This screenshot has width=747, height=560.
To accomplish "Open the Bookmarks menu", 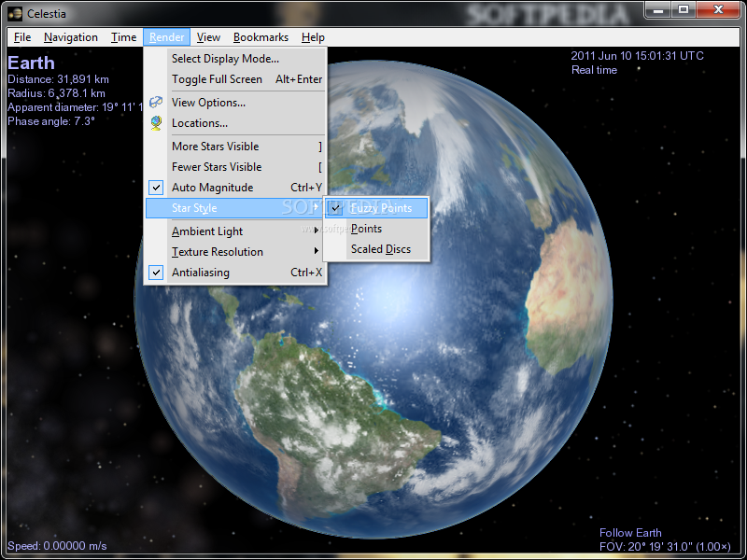I will point(261,37).
